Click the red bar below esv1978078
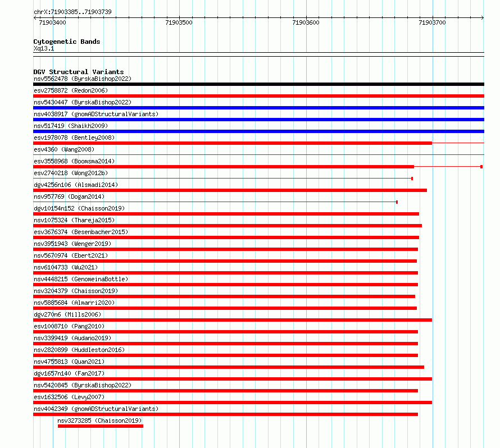This screenshot has height=448, width=500. pyautogui.click(x=233, y=143)
